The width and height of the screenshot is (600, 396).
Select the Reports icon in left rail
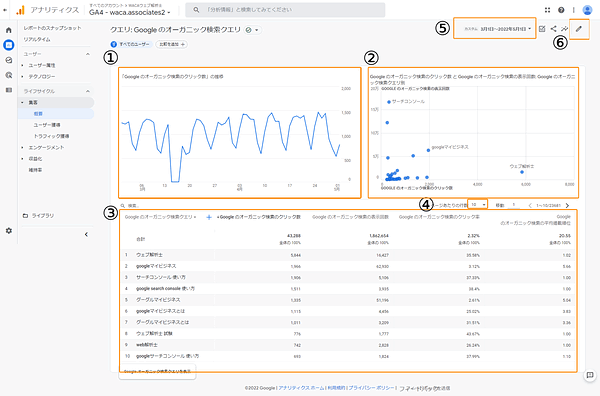tap(8, 45)
